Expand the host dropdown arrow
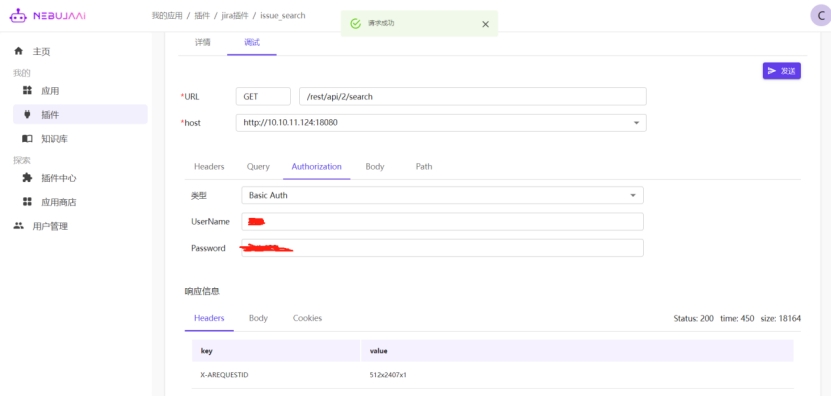The height and width of the screenshot is (397, 831). click(x=636, y=123)
